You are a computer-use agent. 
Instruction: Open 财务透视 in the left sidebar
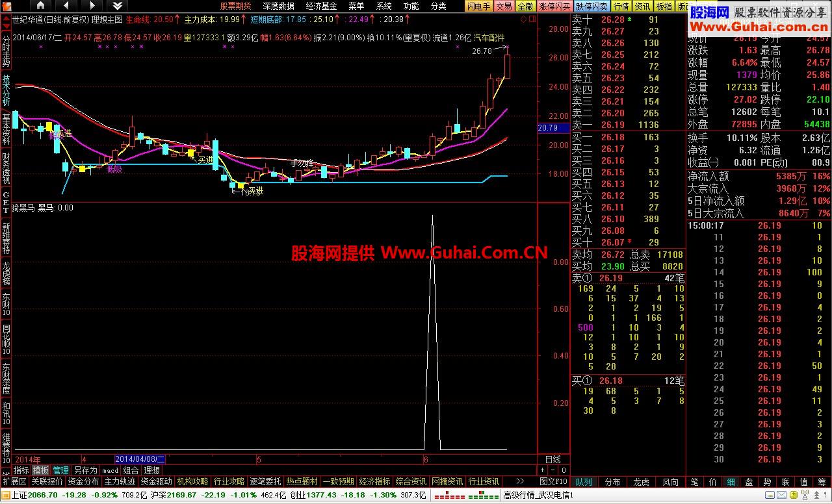[x=6, y=168]
